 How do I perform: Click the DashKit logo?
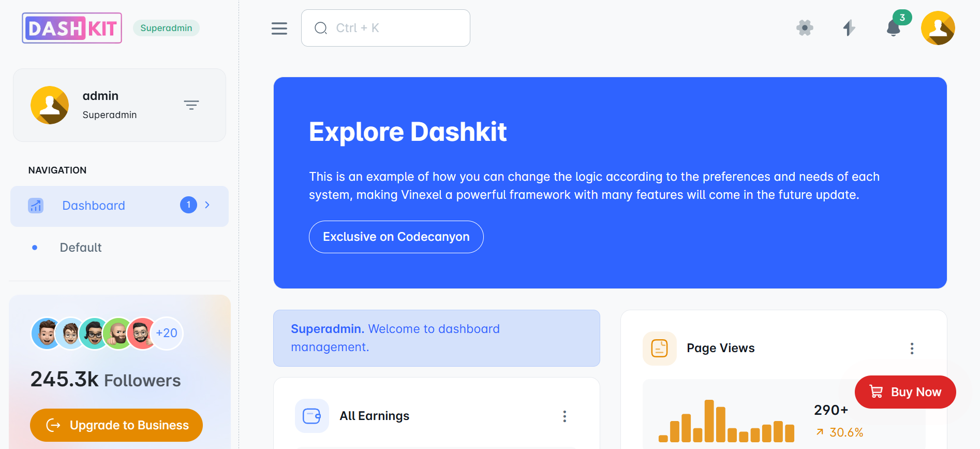pyautogui.click(x=72, y=28)
